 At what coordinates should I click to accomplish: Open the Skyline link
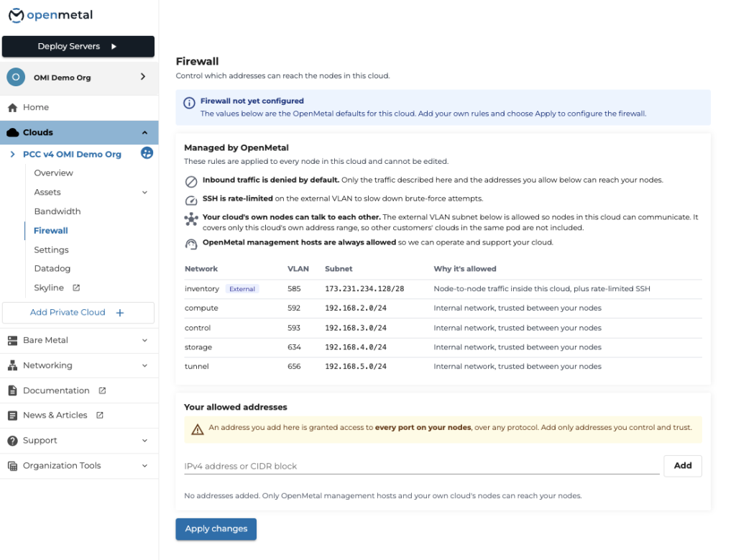point(49,288)
